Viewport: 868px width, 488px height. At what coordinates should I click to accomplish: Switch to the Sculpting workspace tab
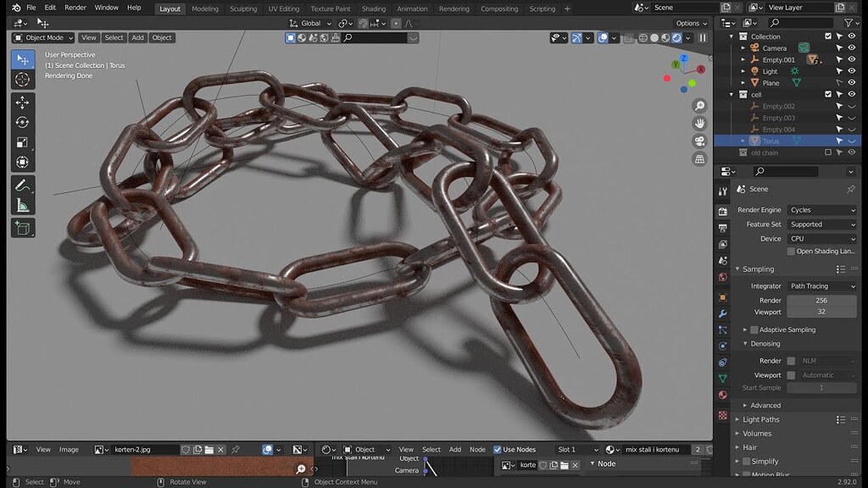pyautogui.click(x=243, y=8)
